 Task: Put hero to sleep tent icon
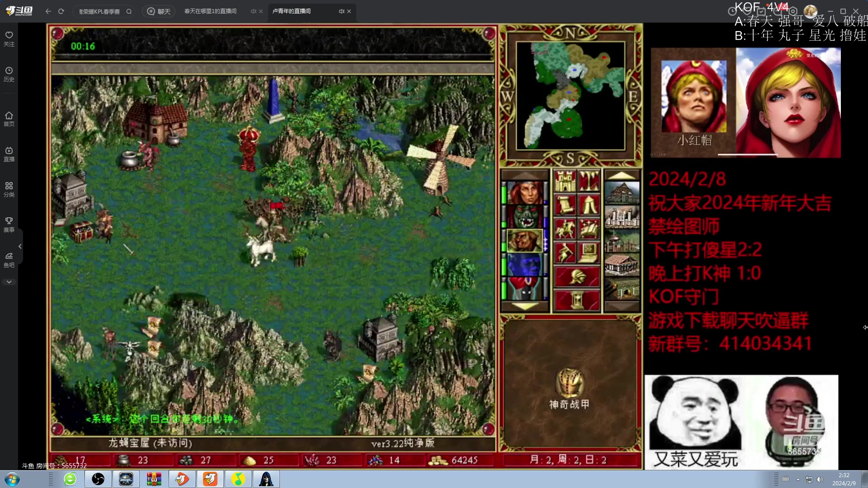click(589, 205)
